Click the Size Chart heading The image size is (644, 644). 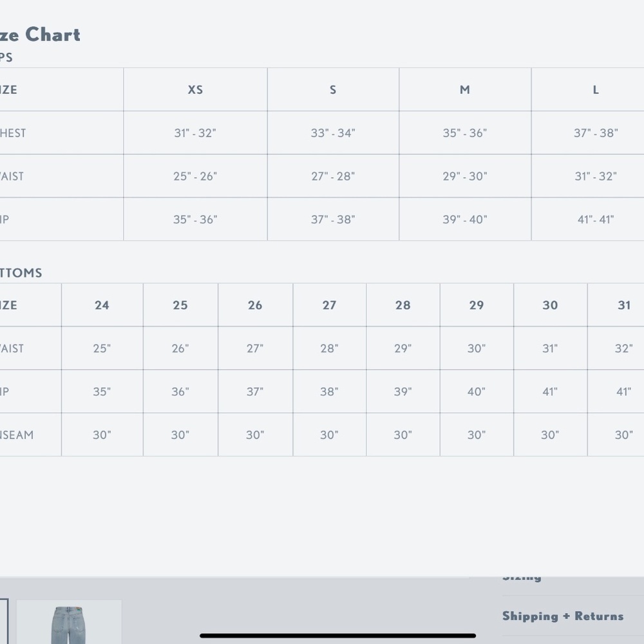tap(40, 35)
